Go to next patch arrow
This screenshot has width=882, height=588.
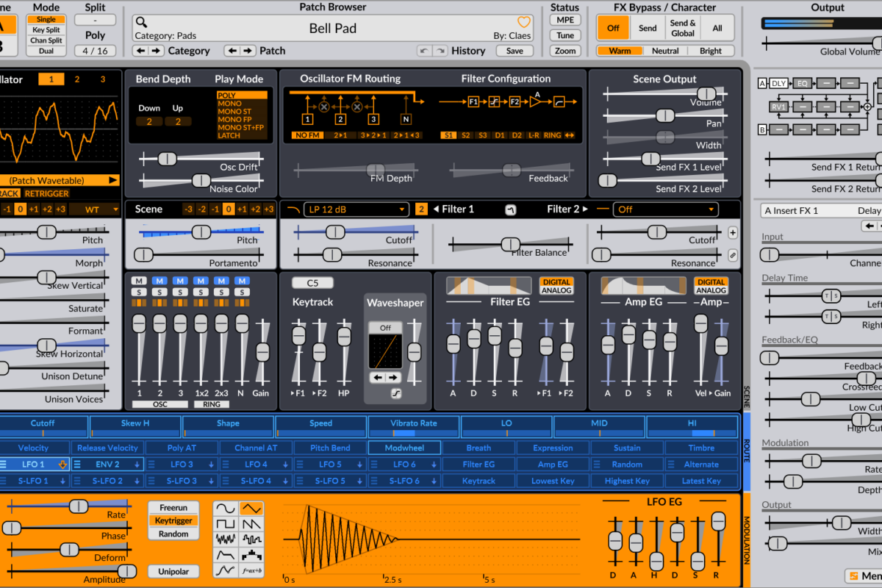click(248, 51)
